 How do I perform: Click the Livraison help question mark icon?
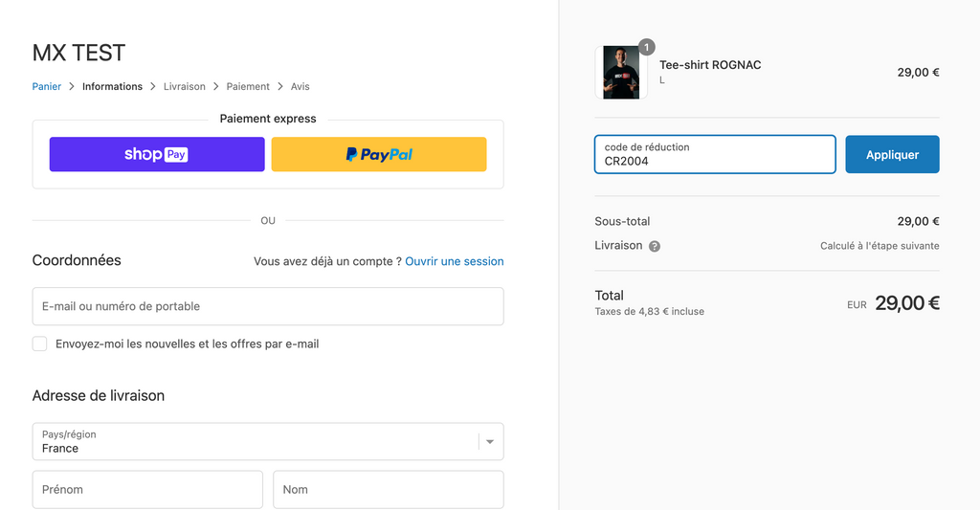pos(655,246)
